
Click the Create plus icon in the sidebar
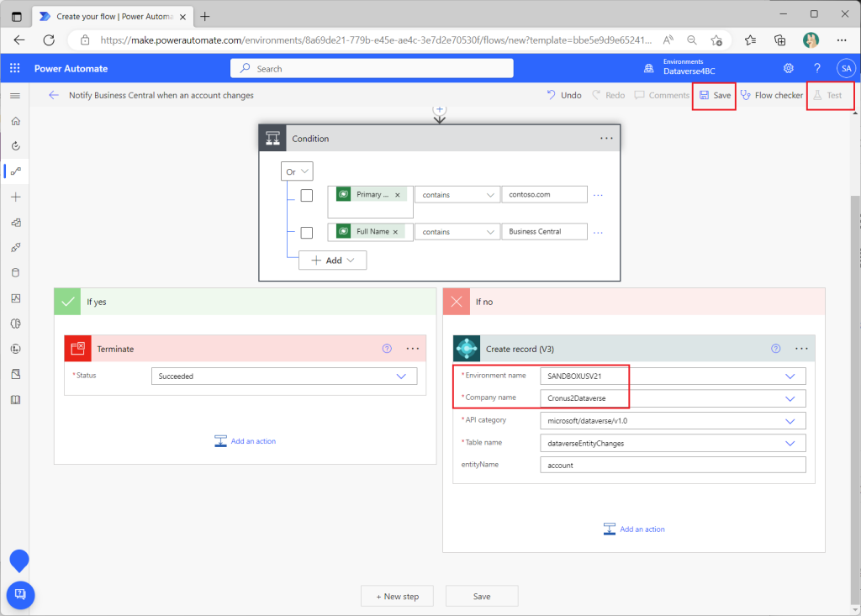point(15,197)
